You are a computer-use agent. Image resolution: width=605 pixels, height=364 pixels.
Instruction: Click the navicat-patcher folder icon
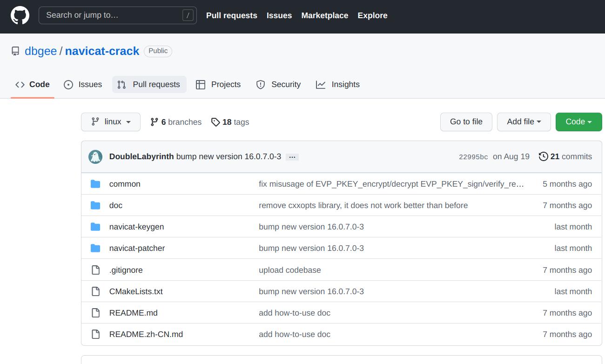pos(95,248)
